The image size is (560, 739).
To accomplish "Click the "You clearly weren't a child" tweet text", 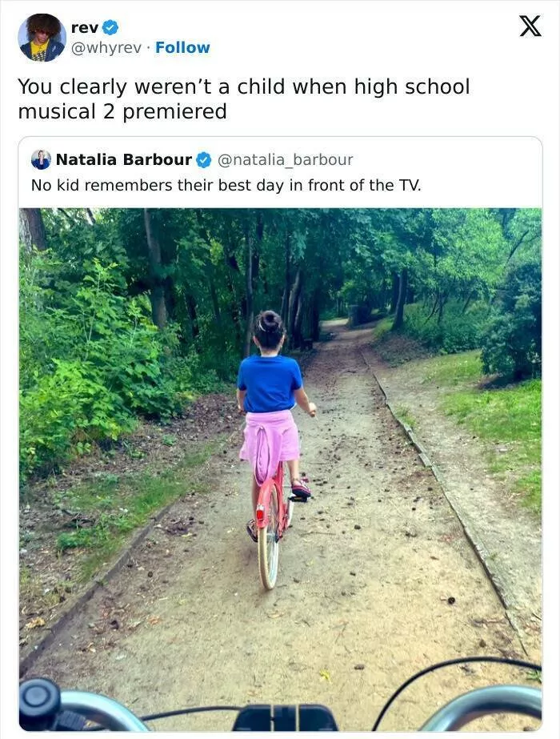I will point(243,86).
